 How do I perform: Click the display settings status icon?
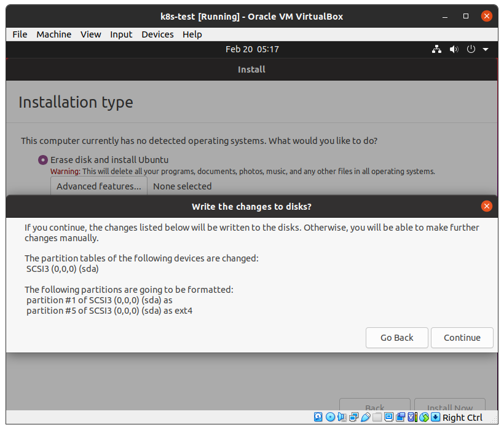coord(388,417)
